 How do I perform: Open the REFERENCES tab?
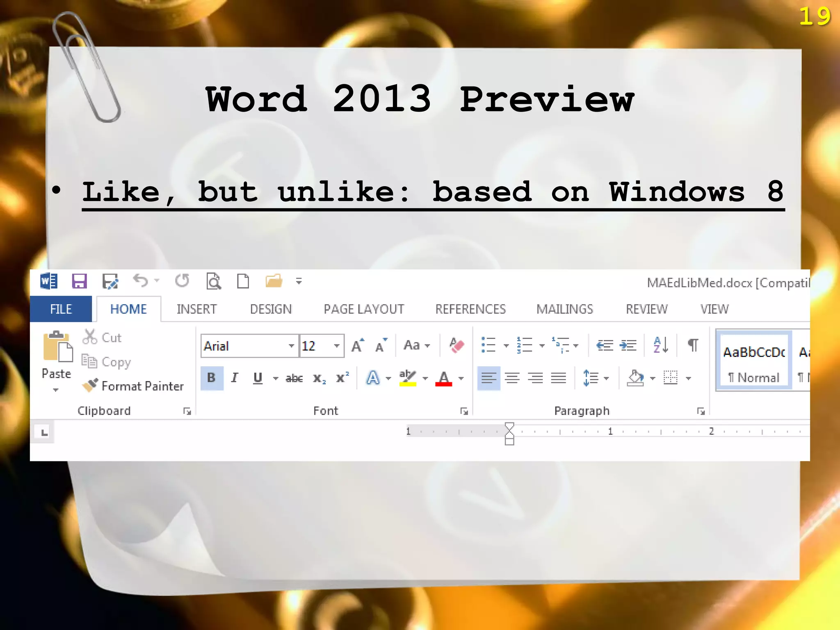click(x=470, y=309)
